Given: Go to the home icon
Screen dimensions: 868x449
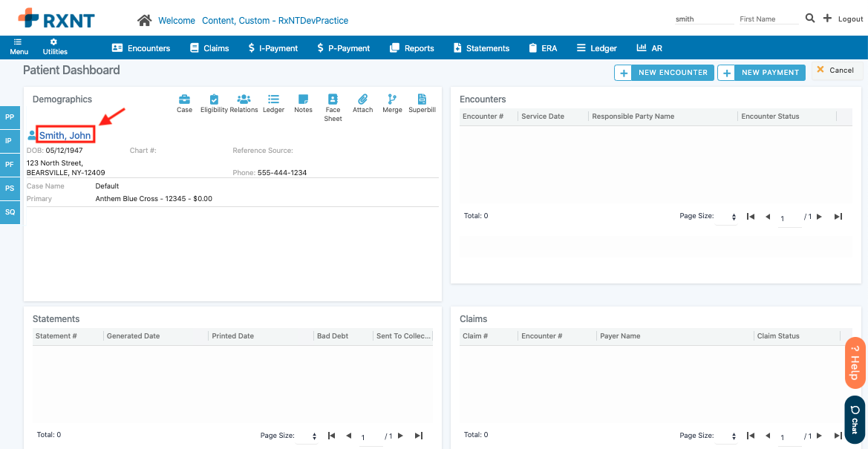Looking at the screenshot, I should [x=144, y=20].
